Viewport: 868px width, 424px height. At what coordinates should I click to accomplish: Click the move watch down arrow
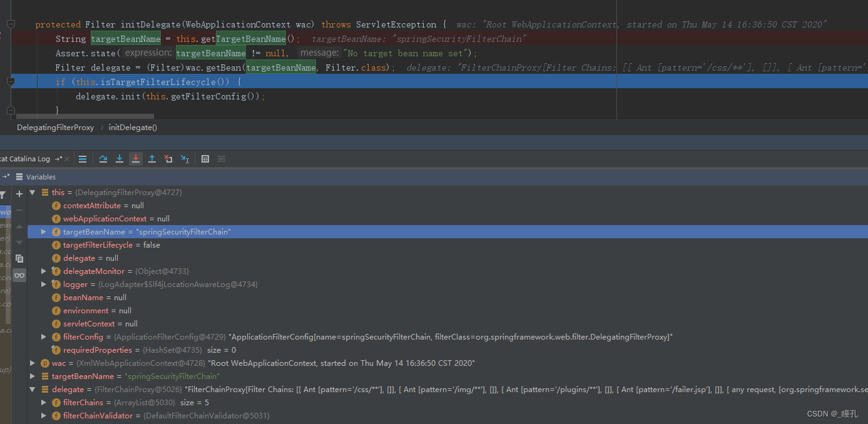[19, 242]
